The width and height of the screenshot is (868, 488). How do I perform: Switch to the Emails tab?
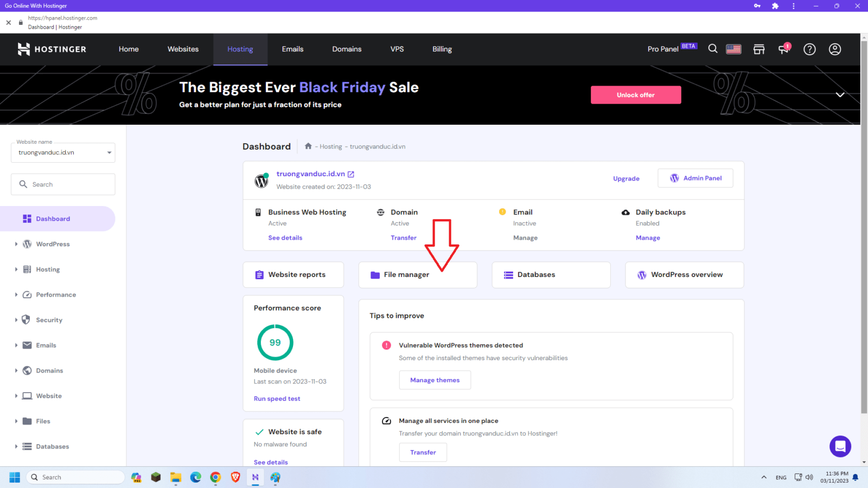(x=292, y=49)
